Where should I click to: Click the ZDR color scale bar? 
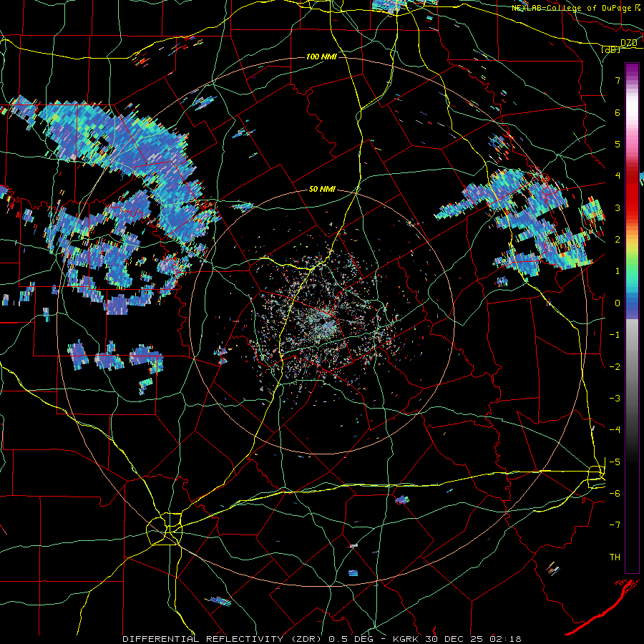pyautogui.click(x=632, y=318)
